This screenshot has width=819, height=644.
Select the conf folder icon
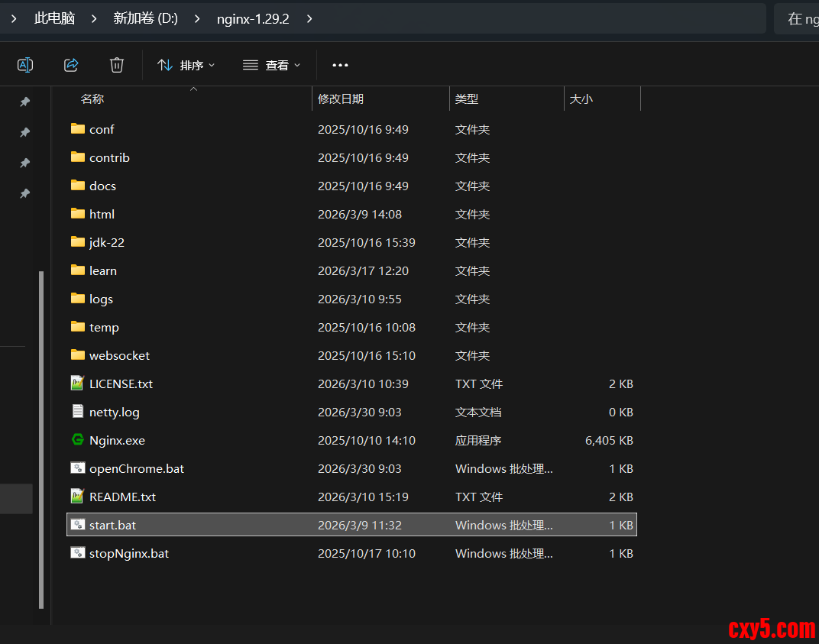click(x=77, y=129)
